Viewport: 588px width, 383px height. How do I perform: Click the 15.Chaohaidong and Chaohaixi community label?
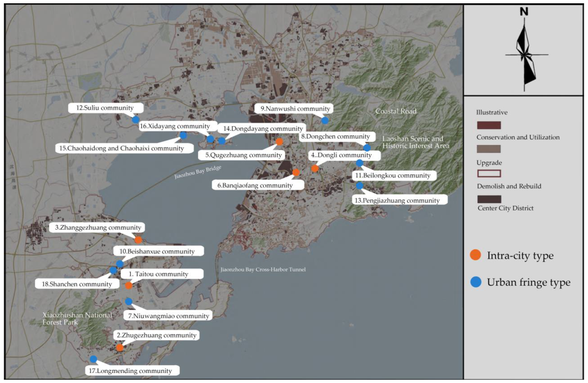pos(122,148)
